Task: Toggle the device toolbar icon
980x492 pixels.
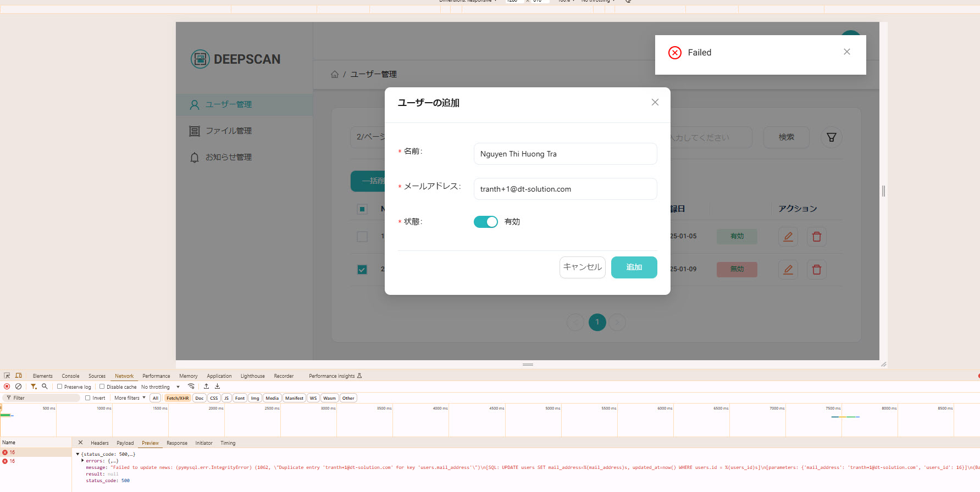Action: point(19,376)
